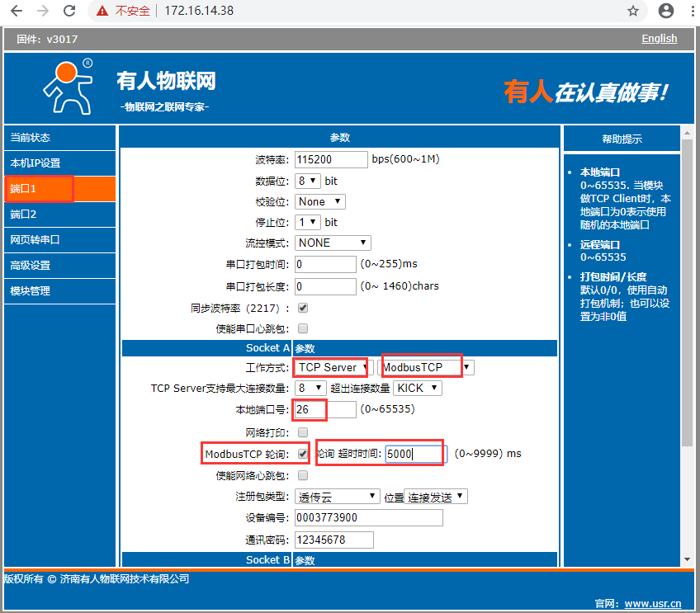Viewport: 700px width, 613px height.
Task: Switch language to English
Action: 659,39
